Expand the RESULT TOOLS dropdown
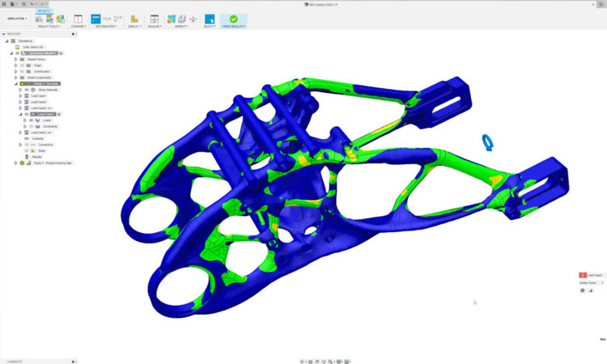Viewport: 607px width, 364px height. coord(49,27)
